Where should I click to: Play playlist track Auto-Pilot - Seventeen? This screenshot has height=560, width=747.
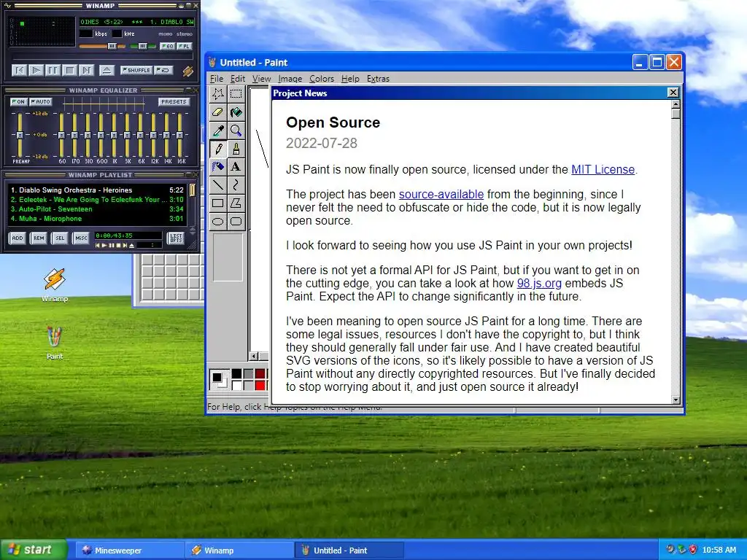(x=97, y=209)
